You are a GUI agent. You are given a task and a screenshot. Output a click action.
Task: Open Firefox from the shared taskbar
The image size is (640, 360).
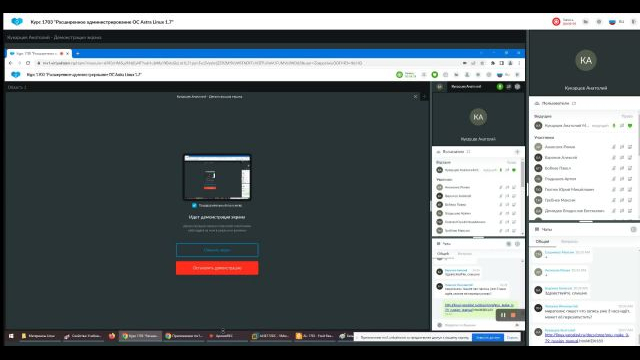click(x=111, y=336)
